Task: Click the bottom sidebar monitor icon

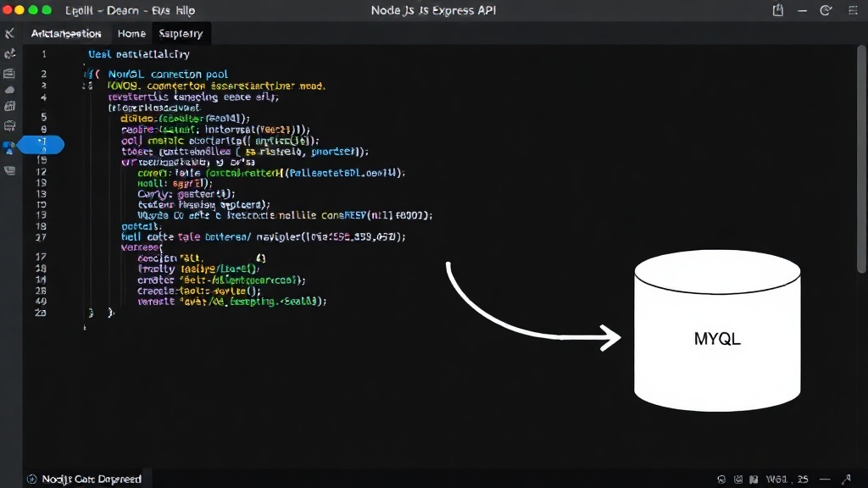Action: [x=9, y=170]
